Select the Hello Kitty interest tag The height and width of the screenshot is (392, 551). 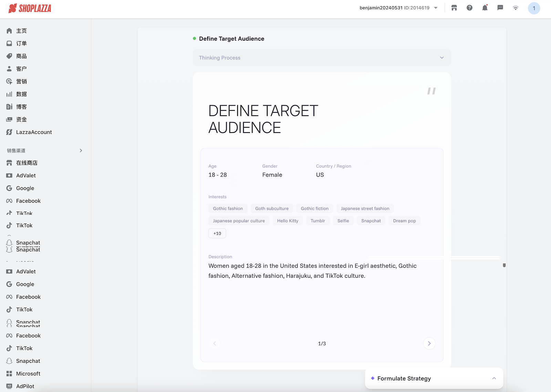[x=288, y=221]
